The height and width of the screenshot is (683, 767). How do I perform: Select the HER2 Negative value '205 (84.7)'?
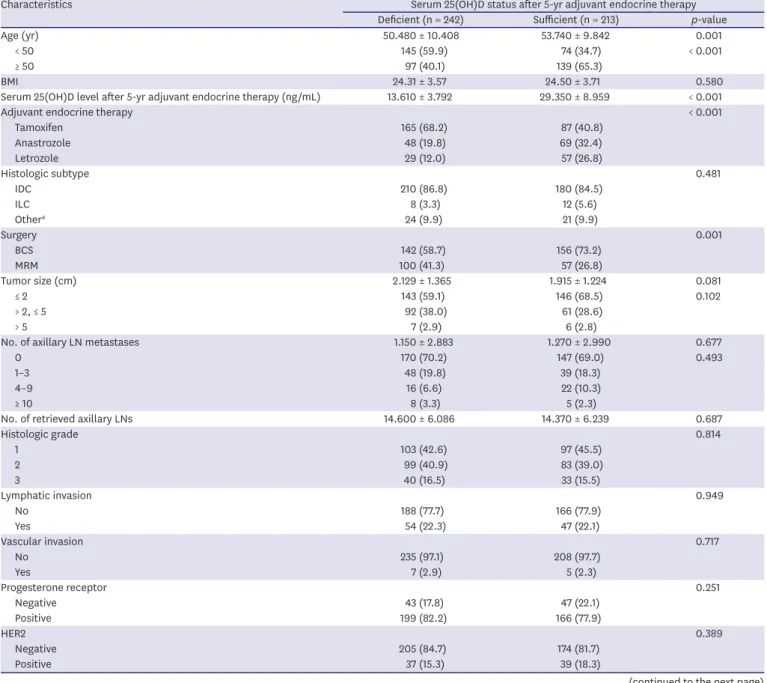[x=422, y=649]
